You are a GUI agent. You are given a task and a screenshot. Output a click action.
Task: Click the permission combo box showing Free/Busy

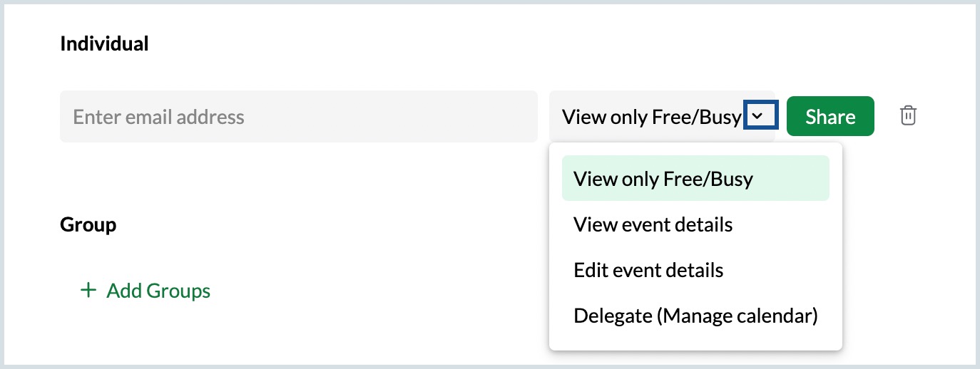click(x=652, y=116)
